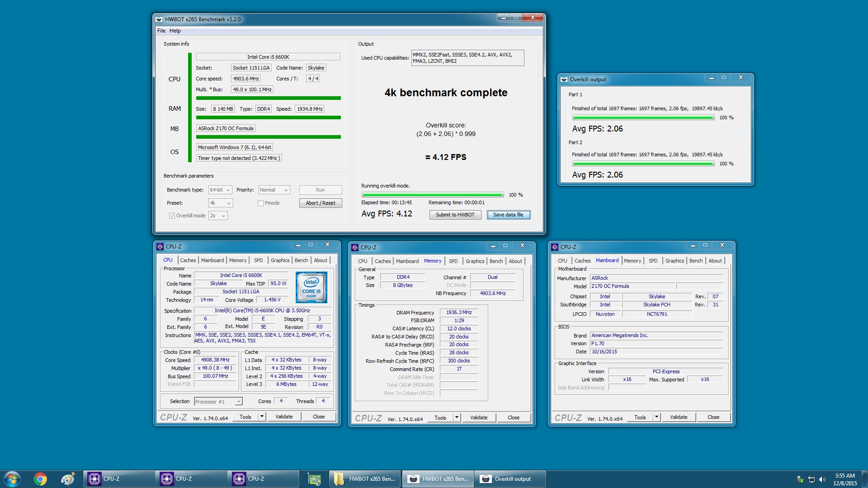Click Tools button in Mainboard tab CPU-Z window

tap(640, 417)
